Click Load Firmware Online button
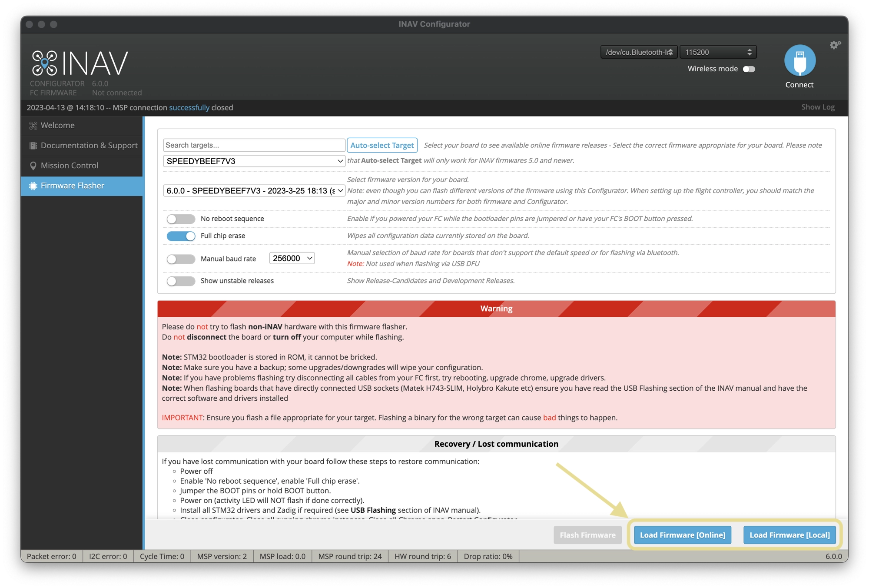The height and width of the screenshot is (588, 869). pos(682,535)
